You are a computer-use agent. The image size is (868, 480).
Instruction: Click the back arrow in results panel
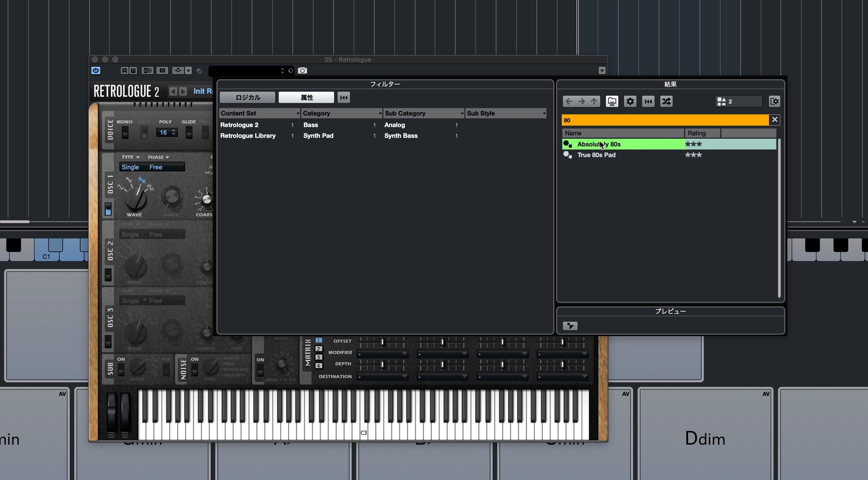click(569, 101)
